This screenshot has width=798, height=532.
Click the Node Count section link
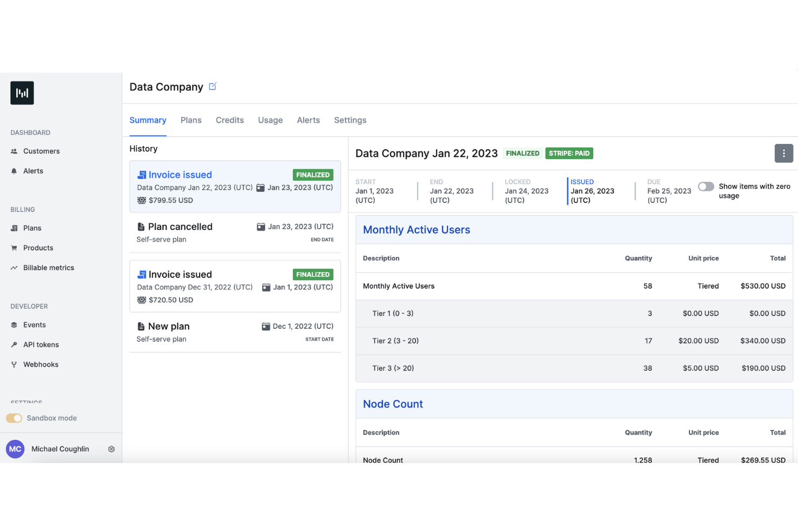[393, 404]
